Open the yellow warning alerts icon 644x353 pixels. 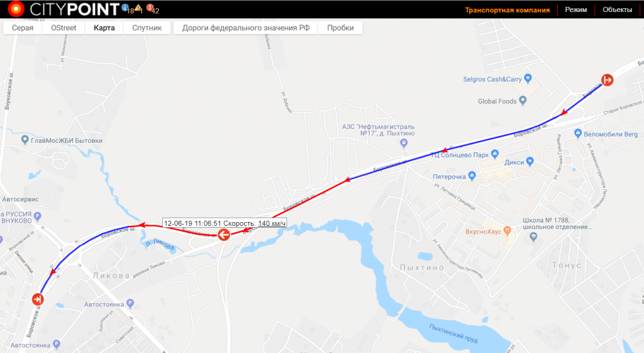[138, 8]
